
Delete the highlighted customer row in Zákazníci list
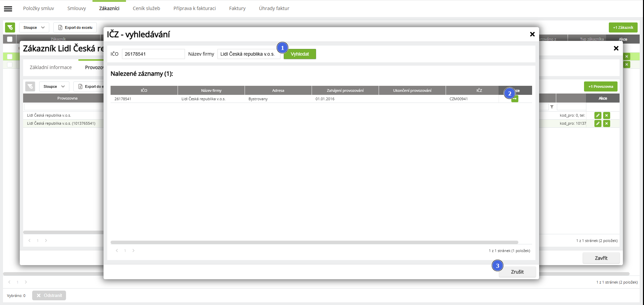tap(627, 57)
